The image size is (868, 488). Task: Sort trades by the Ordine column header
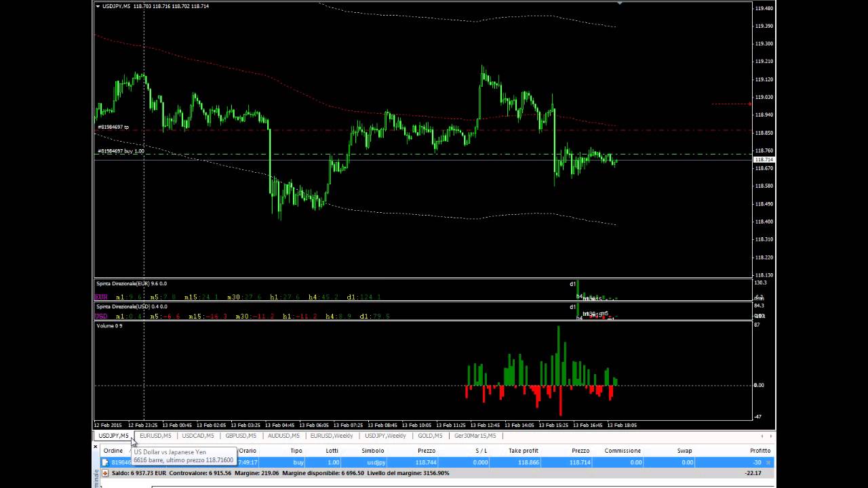113,451
